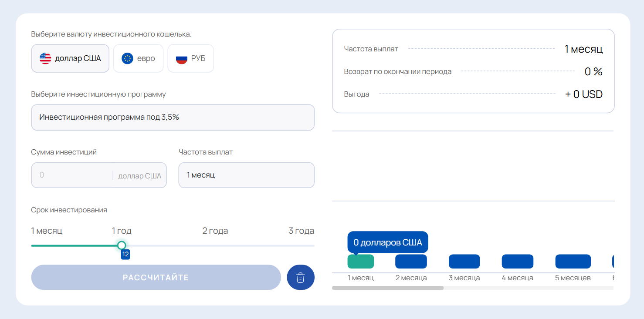Open the investment program dropdown
The image size is (644, 319).
[173, 117]
